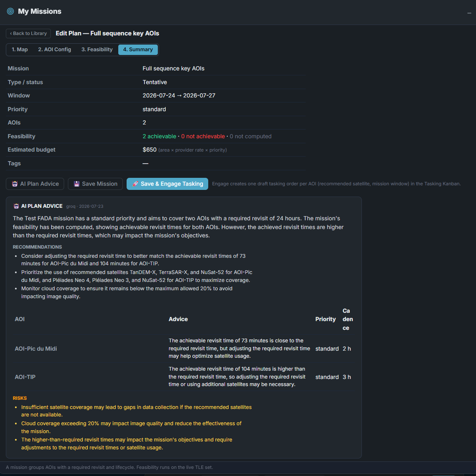The image size is (476, 476).
Task: Go back to Library
Action: (28, 33)
